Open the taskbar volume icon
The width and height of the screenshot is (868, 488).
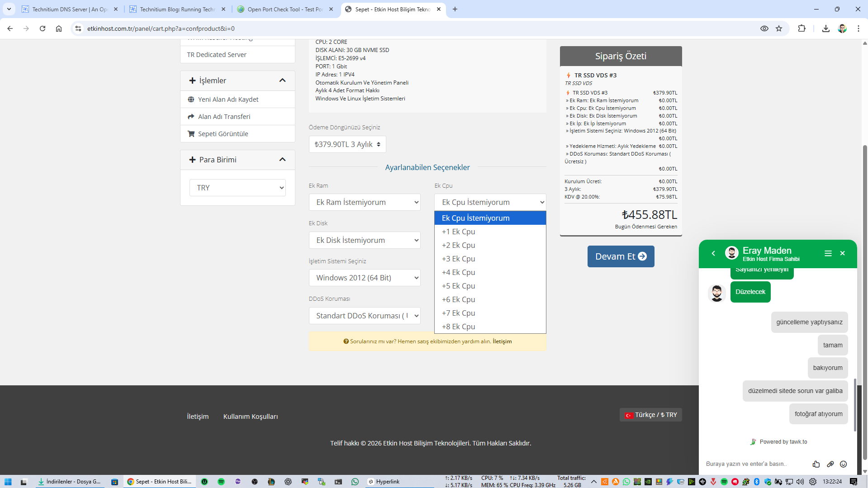800,482
